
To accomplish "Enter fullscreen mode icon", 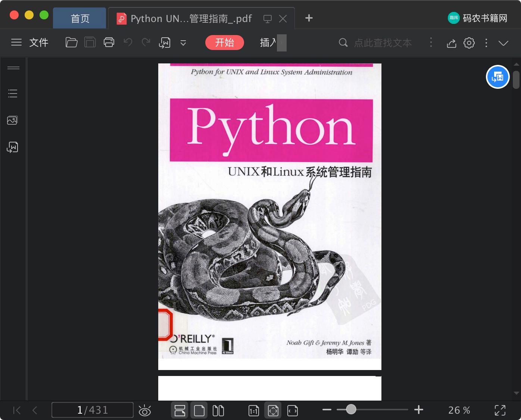I will 500,410.
